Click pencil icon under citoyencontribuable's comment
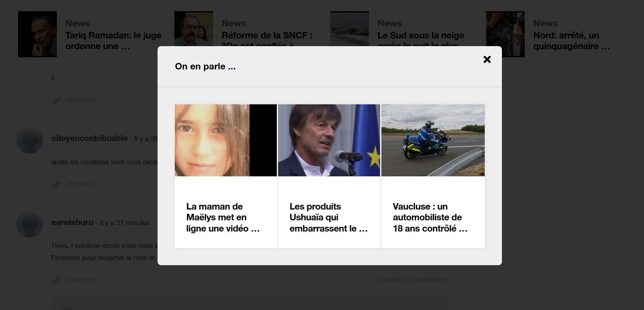Image resolution: width=644 pixels, height=310 pixels. click(56, 185)
